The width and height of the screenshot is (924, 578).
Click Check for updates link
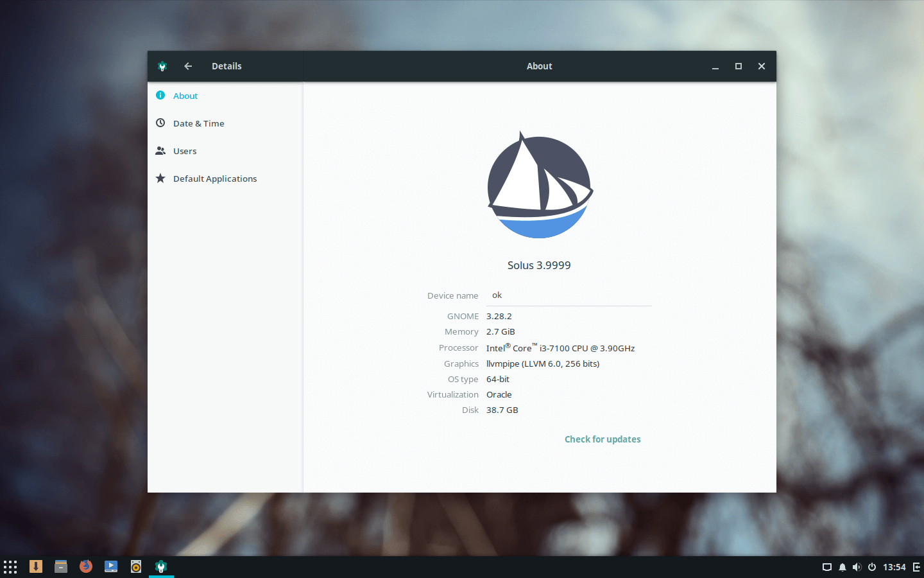(x=603, y=439)
